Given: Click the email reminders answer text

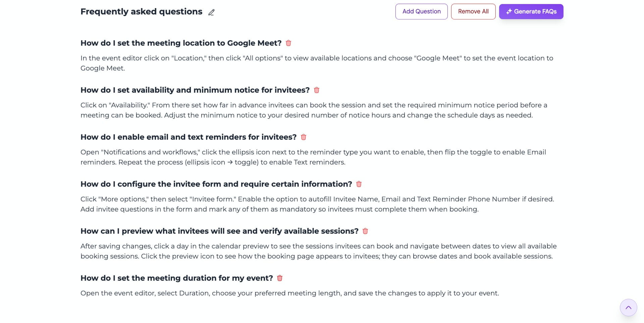Looking at the screenshot, I should pos(302,157).
